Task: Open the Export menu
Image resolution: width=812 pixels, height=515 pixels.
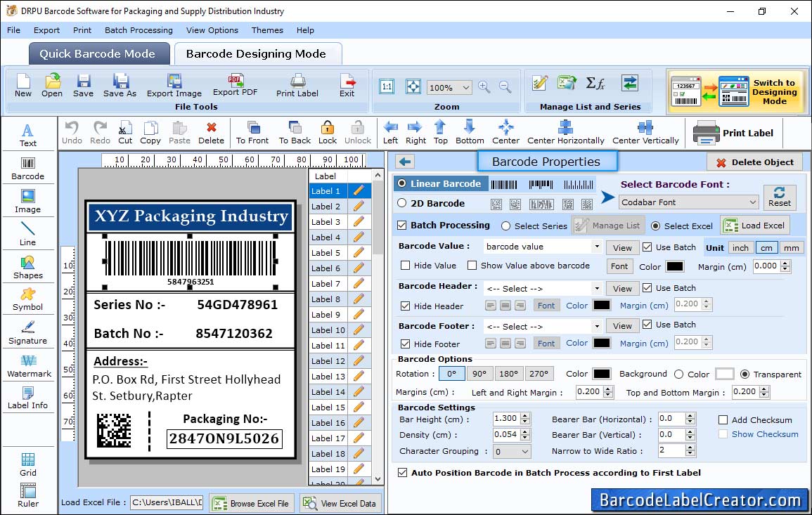Action: click(x=46, y=30)
